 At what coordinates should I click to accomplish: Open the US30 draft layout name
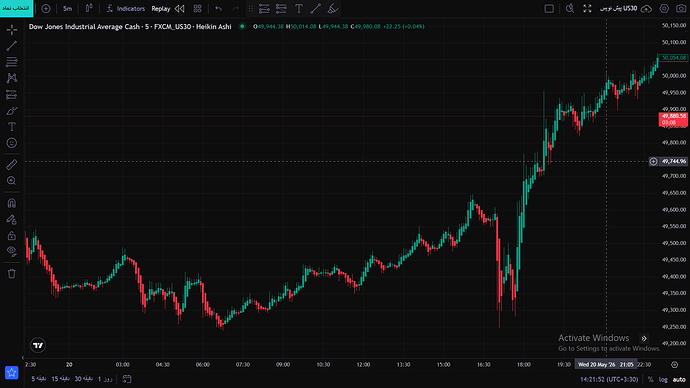tap(619, 9)
